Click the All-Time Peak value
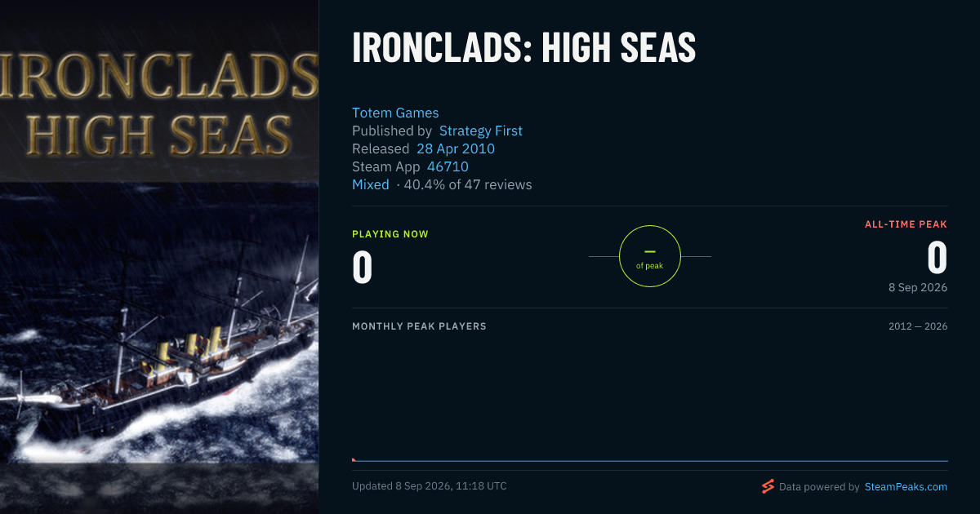The image size is (980, 514). point(938,259)
